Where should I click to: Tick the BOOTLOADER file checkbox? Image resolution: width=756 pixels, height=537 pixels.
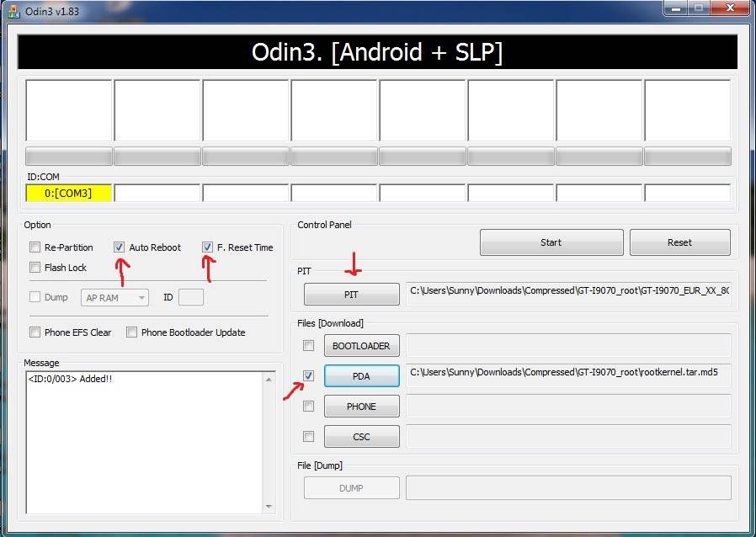[x=309, y=346]
